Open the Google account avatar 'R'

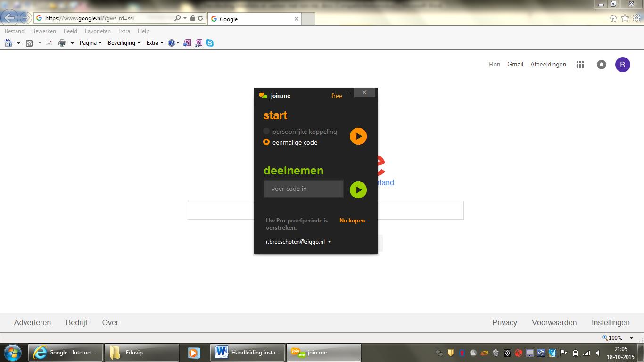click(623, 65)
